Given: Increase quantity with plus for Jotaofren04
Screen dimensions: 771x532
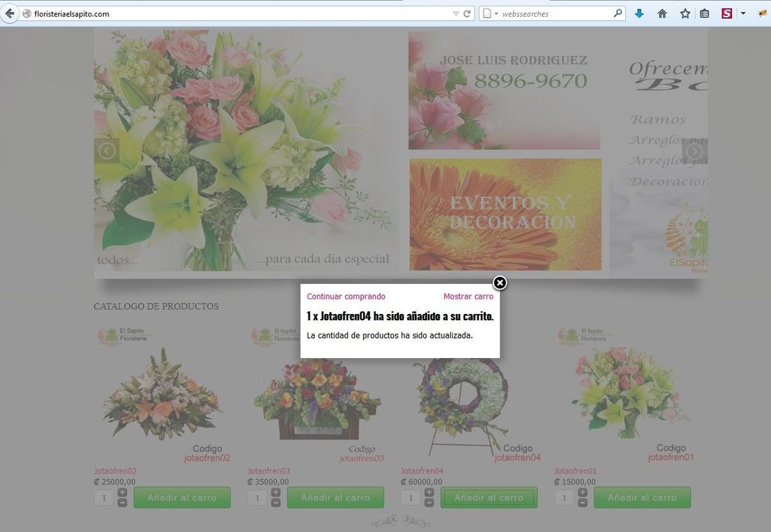Looking at the screenshot, I should point(429,492).
